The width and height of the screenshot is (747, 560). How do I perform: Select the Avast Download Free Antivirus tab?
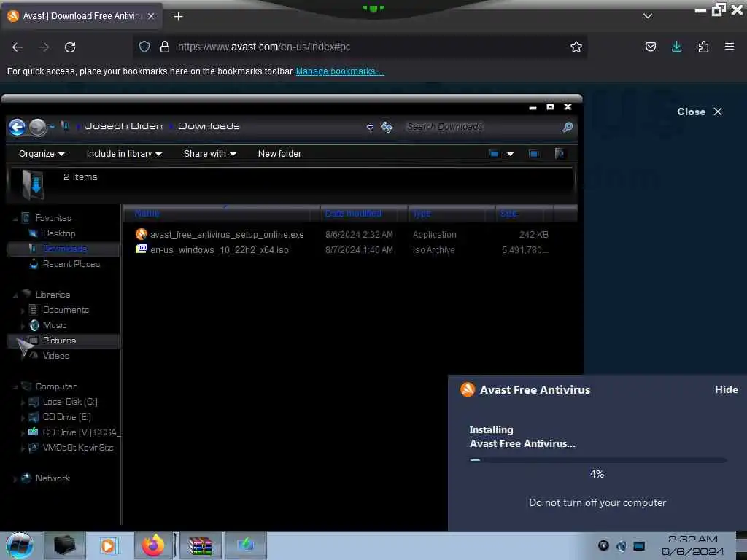82,16
